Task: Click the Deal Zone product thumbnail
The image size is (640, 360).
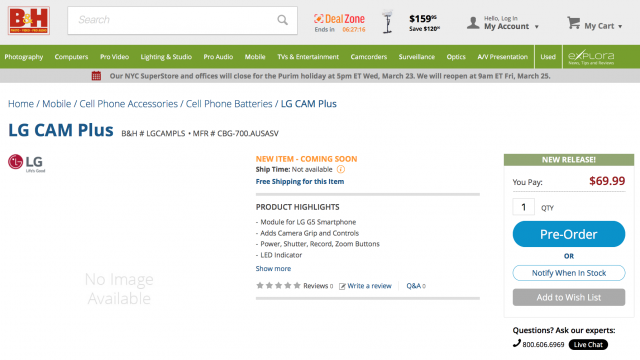Action: (x=387, y=22)
